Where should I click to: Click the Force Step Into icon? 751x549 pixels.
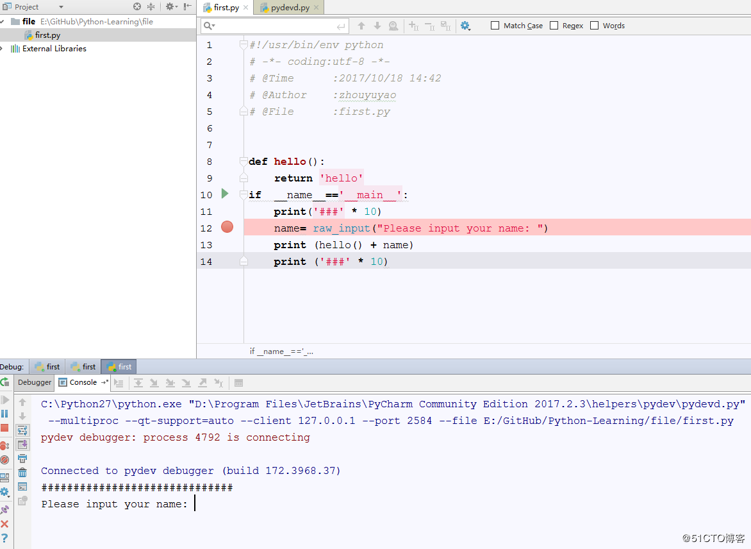pyautogui.click(x=186, y=383)
